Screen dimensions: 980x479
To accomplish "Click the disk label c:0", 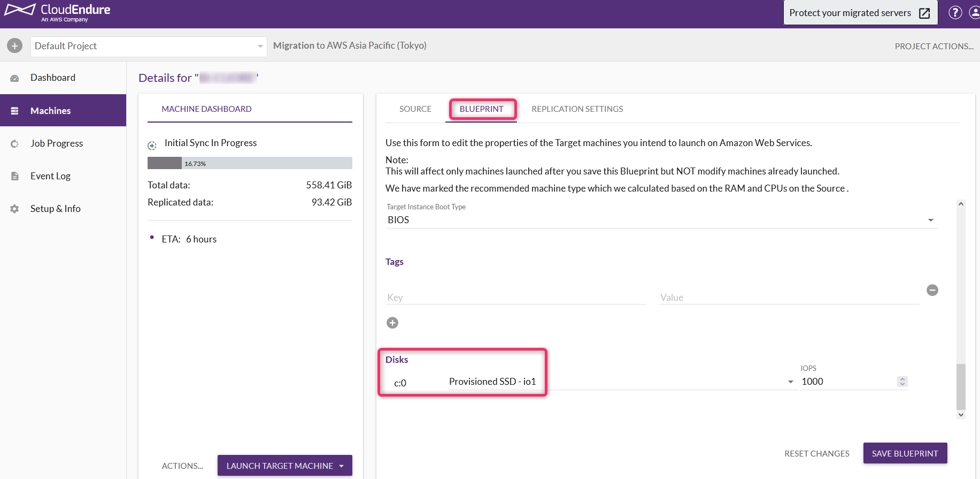I will [x=400, y=383].
